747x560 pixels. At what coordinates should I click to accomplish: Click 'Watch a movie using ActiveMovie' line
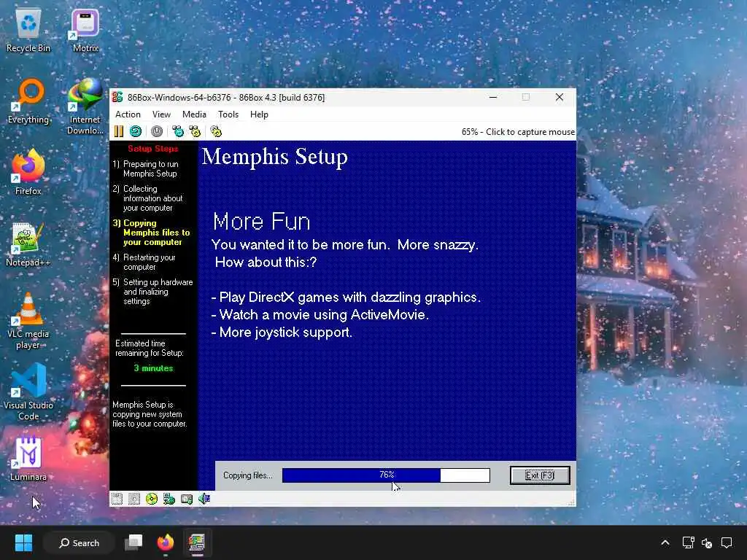point(320,315)
